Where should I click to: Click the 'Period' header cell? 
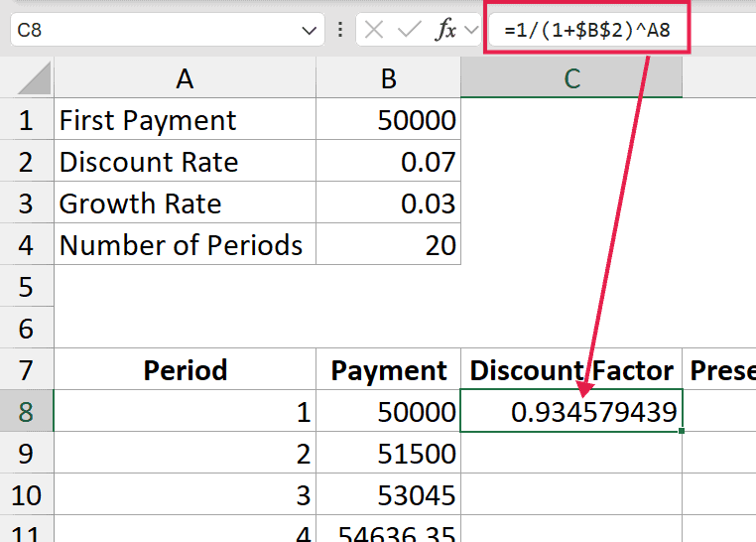[x=186, y=369]
